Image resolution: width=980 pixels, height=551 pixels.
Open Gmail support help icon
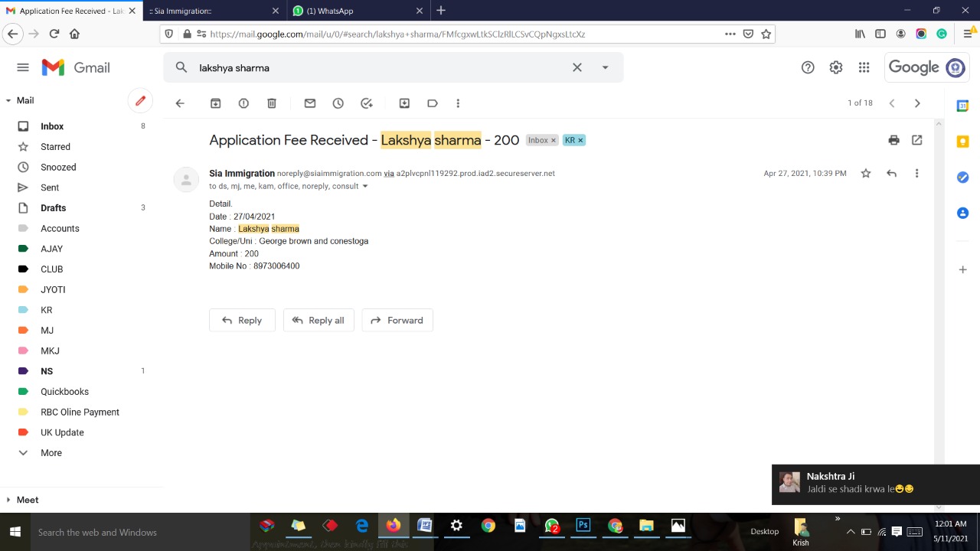[808, 67]
